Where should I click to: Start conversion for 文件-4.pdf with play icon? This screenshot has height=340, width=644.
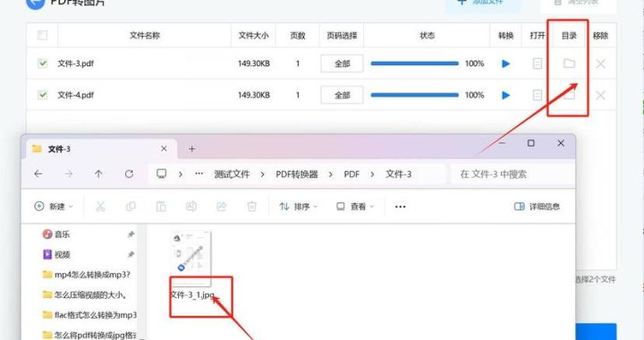[x=506, y=95]
